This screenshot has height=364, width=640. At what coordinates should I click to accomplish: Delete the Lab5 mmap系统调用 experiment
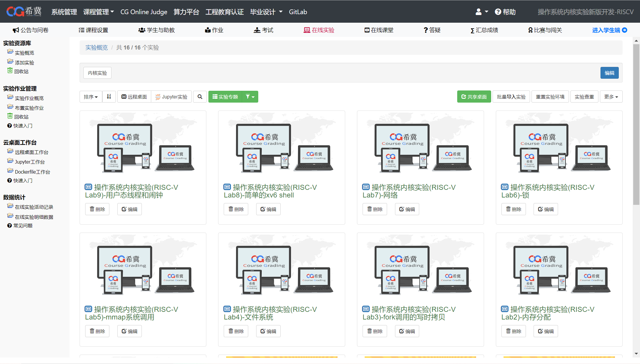click(x=97, y=331)
